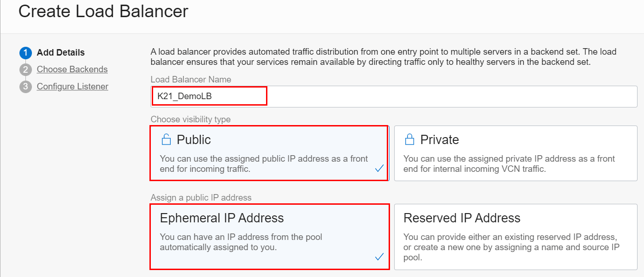Jump to the Configure Listener step
The height and width of the screenshot is (277, 644).
[73, 86]
